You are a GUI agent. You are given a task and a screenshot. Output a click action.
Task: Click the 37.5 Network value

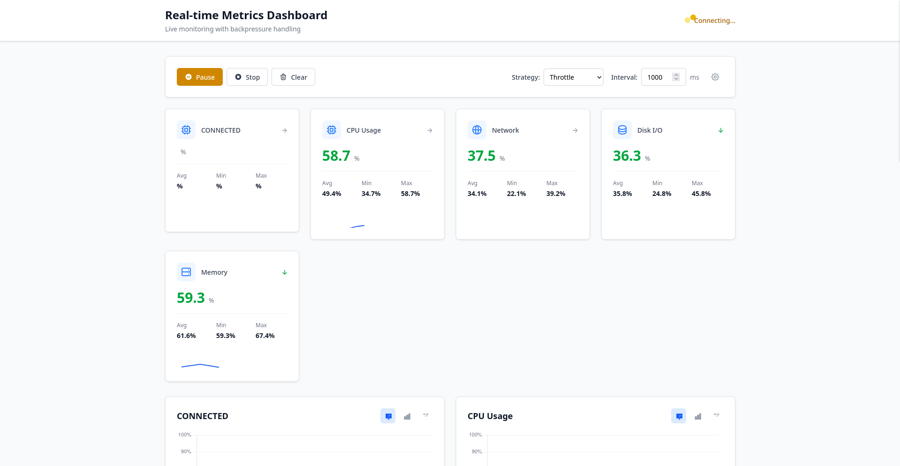(482, 156)
